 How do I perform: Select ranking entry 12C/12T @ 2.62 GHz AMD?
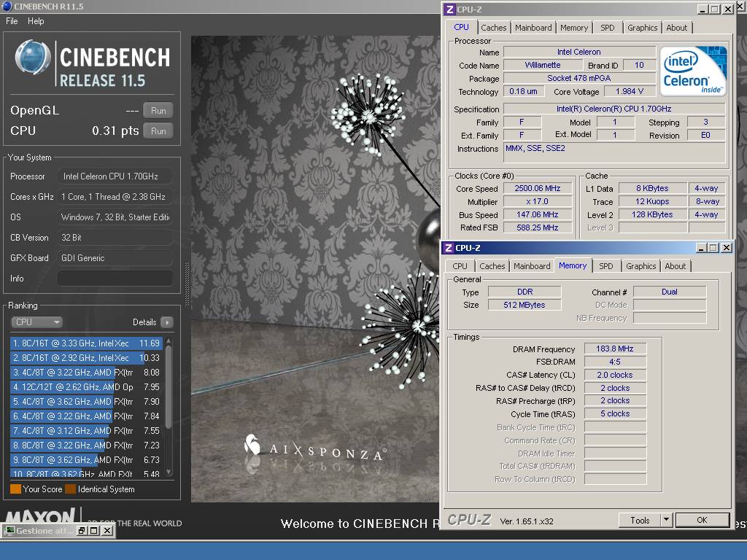(x=86, y=387)
